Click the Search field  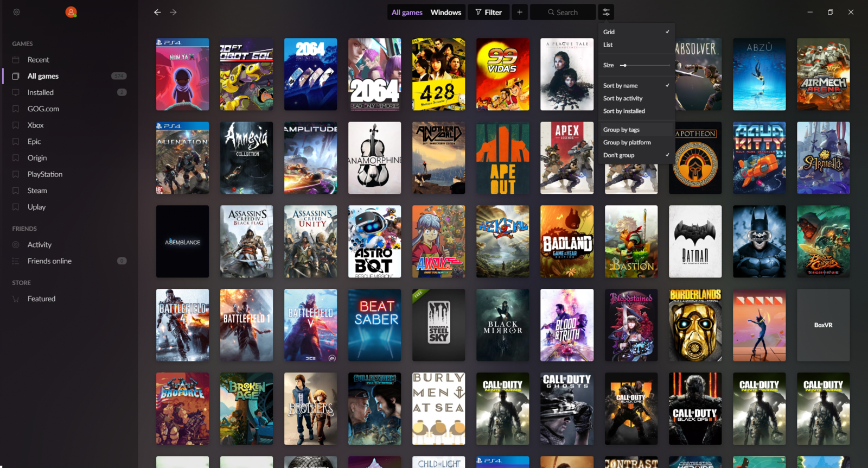[563, 12]
